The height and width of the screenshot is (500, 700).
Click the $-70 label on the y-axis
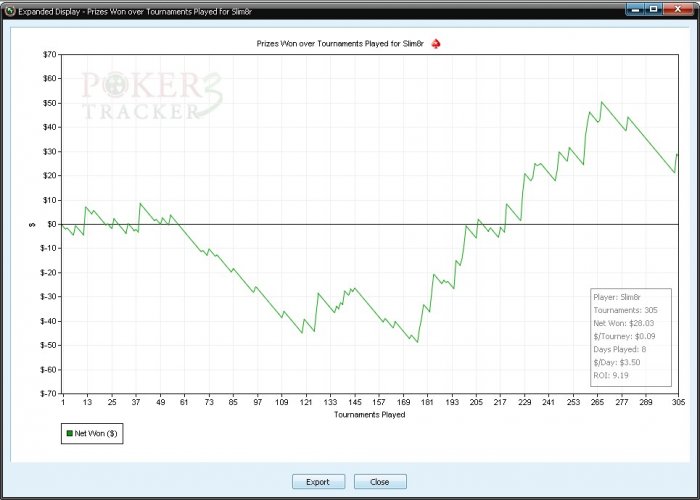click(x=46, y=394)
